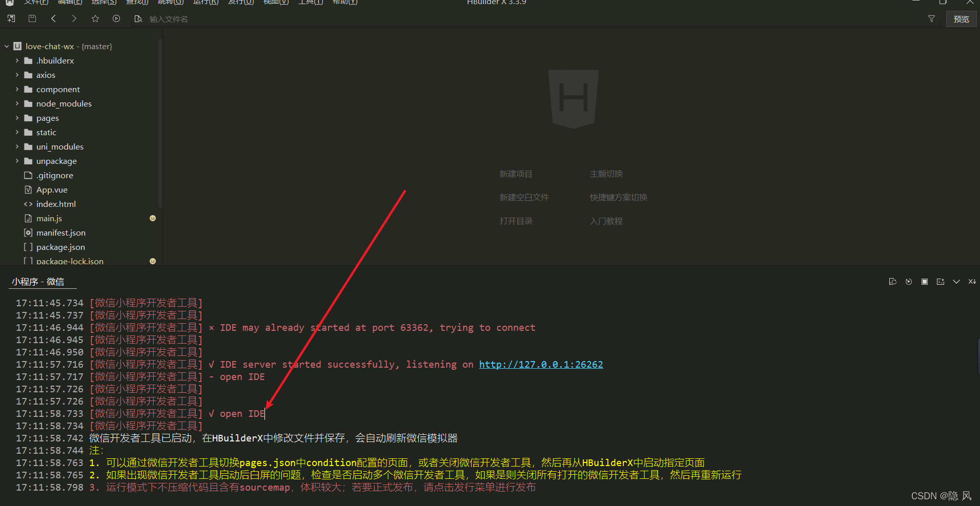Go back with the left arrow toolbar icon
The width and height of the screenshot is (980, 506).
click(x=53, y=19)
